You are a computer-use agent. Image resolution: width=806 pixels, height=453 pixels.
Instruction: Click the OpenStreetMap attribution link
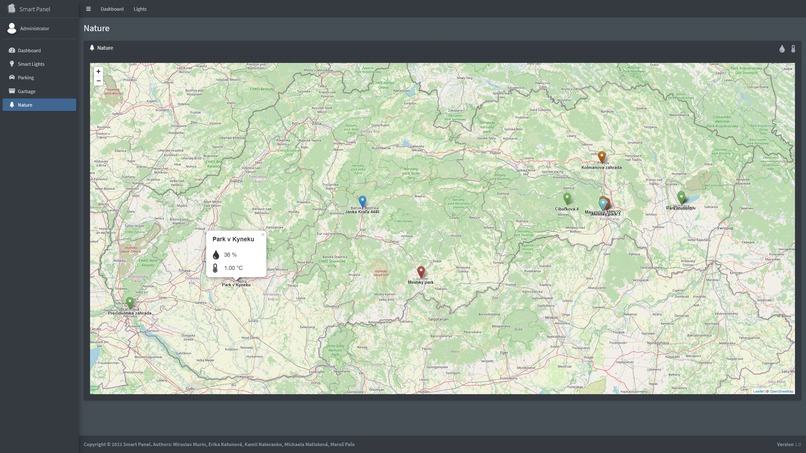pos(781,391)
